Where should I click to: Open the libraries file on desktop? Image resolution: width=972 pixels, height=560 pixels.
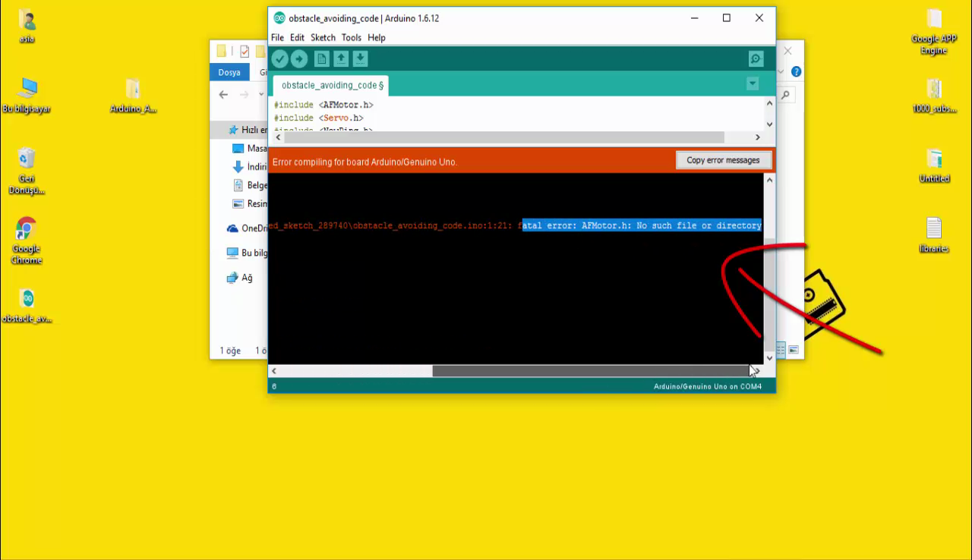pos(934,235)
